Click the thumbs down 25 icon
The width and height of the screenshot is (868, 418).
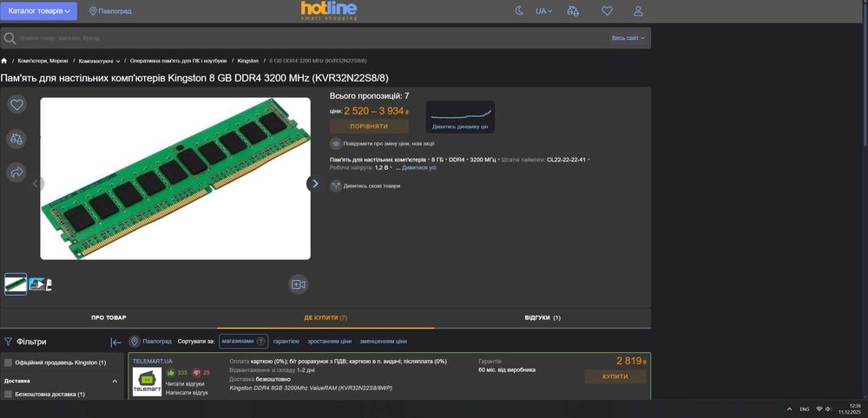(x=196, y=373)
